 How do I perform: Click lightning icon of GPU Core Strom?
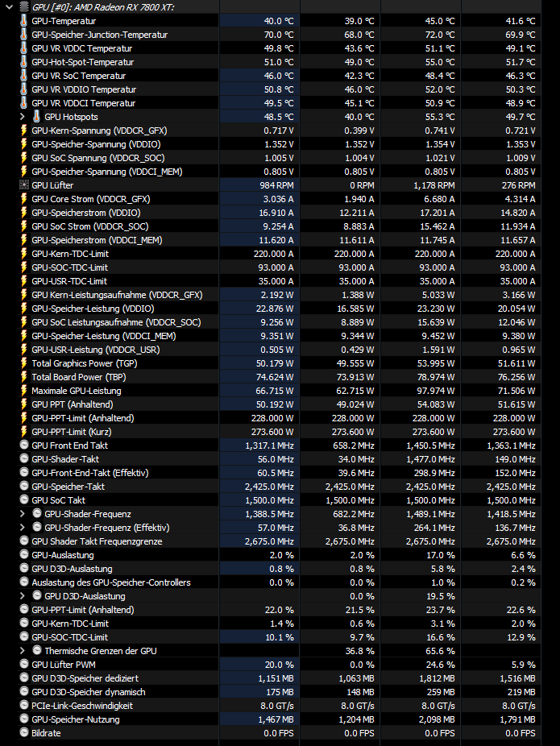tap(24, 199)
